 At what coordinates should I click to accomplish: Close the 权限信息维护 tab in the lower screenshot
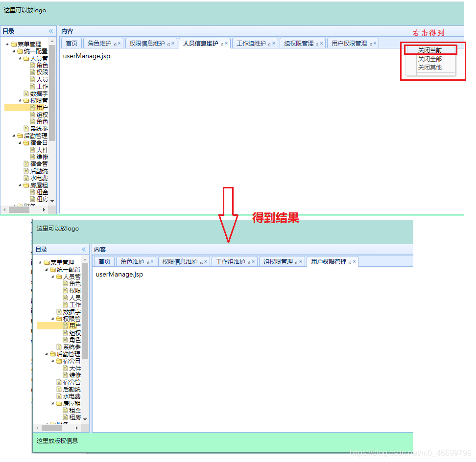(206, 261)
